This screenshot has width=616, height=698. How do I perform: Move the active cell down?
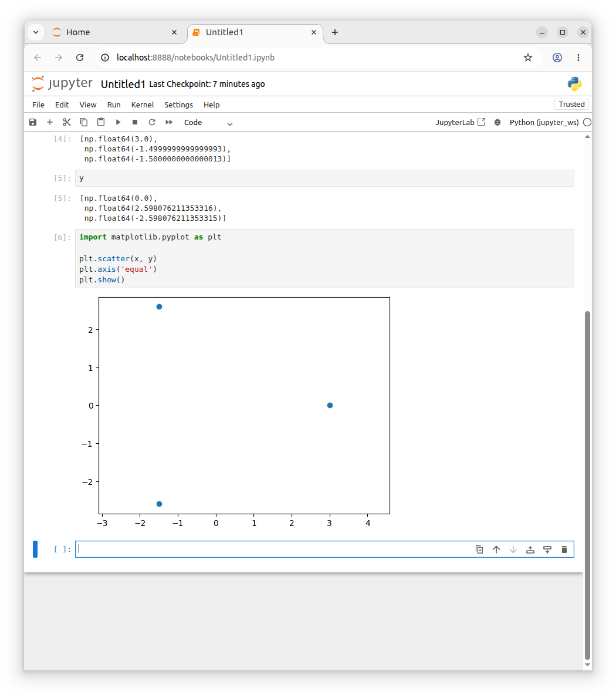point(513,549)
